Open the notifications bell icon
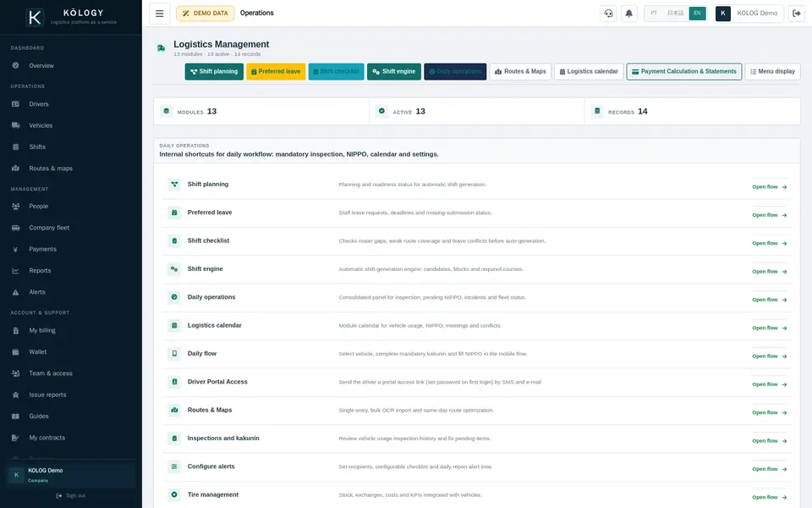The height and width of the screenshot is (508, 812). click(x=628, y=14)
